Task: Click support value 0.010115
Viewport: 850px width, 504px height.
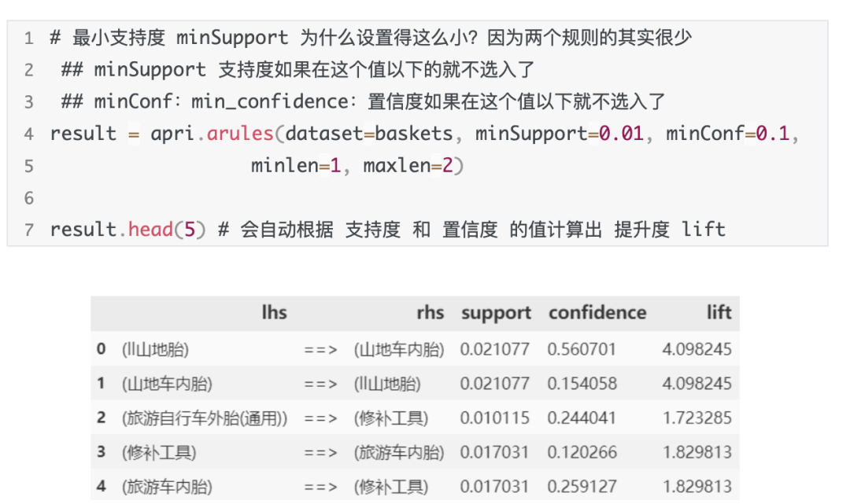Action: [x=494, y=418]
